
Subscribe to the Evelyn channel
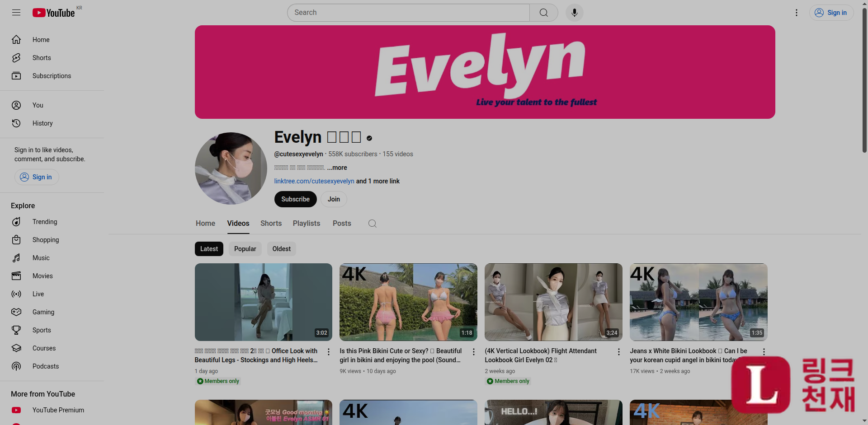pos(295,199)
